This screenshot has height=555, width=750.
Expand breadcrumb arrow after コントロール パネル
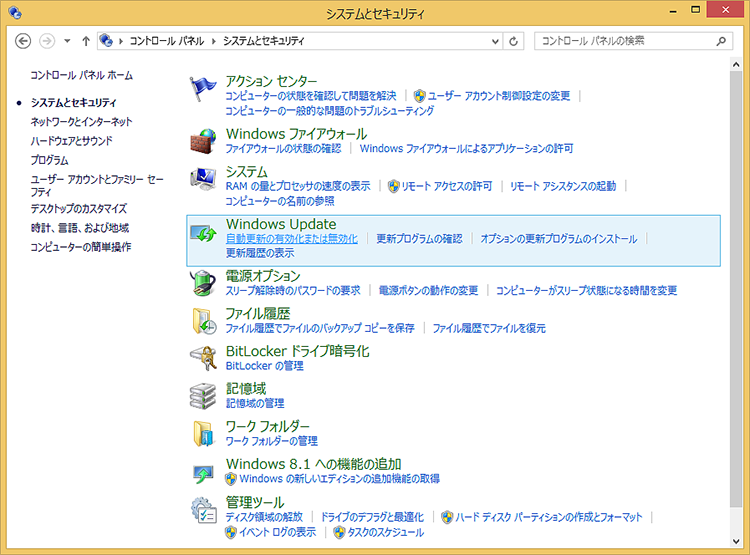[214, 41]
